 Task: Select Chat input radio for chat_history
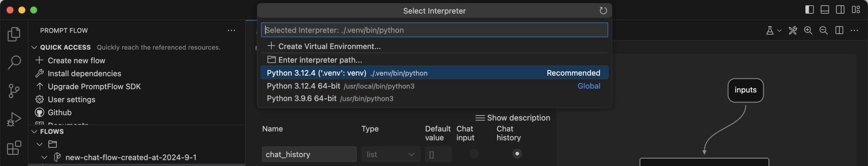[x=474, y=154]
